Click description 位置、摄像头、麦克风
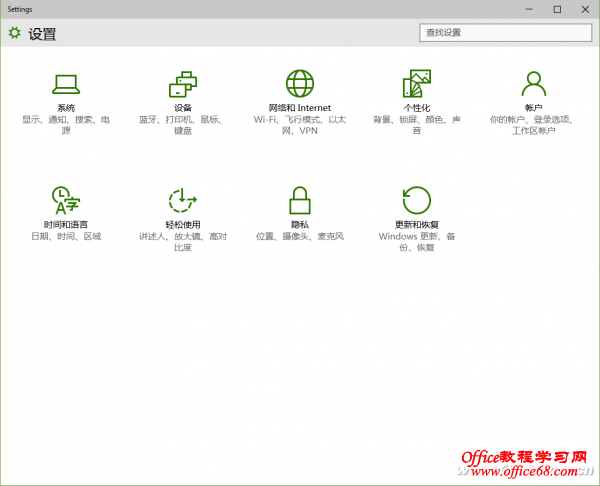 coord(300,236)
